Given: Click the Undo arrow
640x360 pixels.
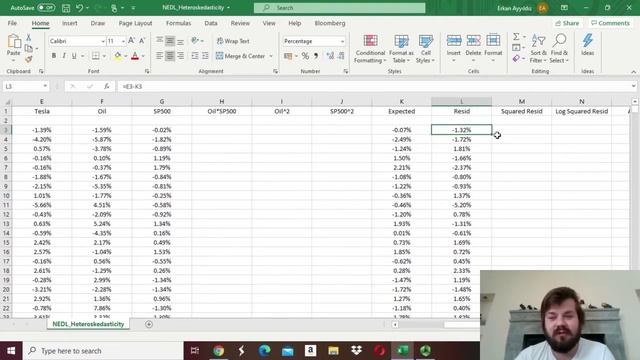Looking at the screenshot, I should click(80, 8).
